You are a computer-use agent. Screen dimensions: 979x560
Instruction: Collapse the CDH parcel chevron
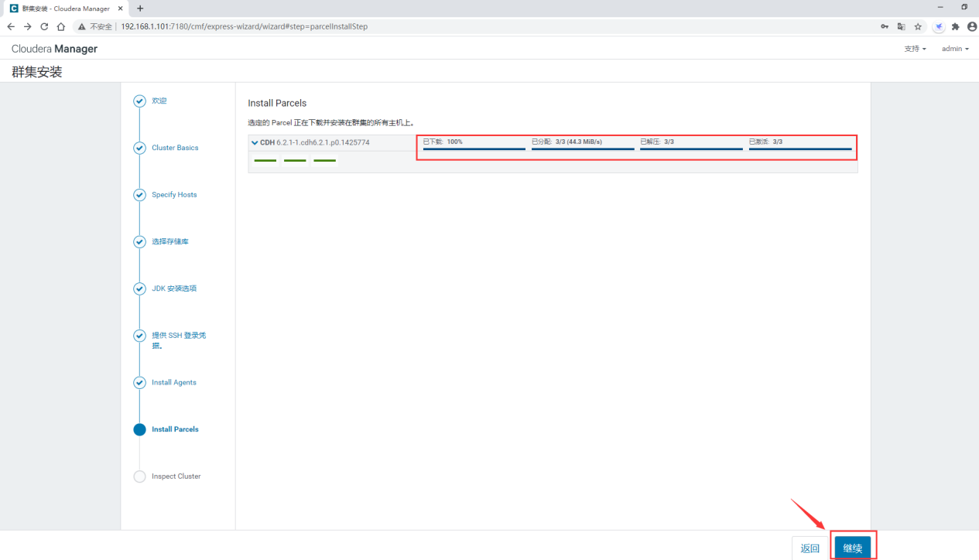point(255,142)
